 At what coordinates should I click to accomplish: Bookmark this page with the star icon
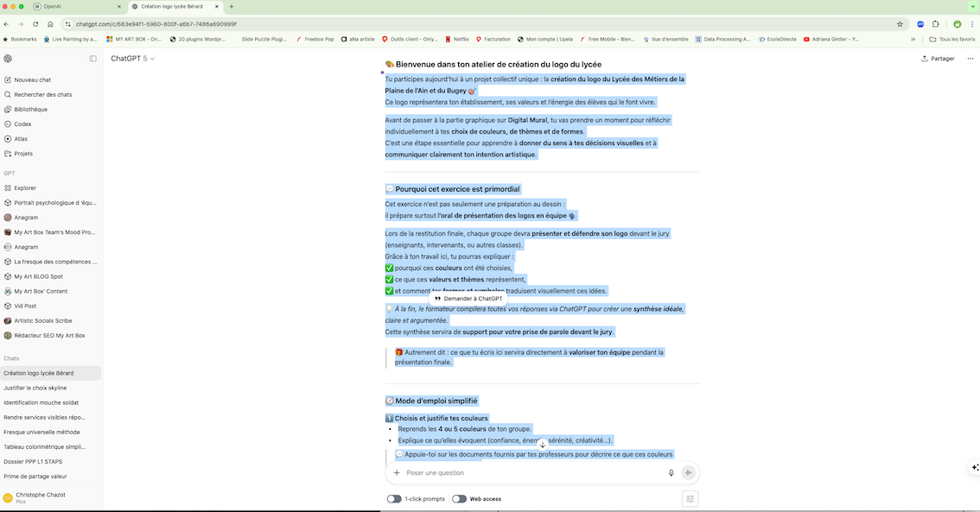tap(900, 24)
